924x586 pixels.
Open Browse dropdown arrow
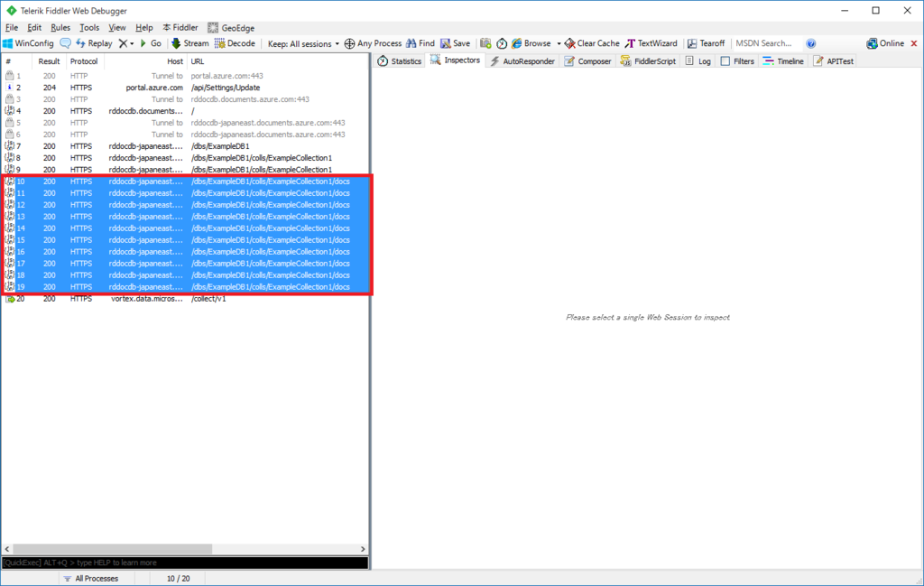pos(559,43)
